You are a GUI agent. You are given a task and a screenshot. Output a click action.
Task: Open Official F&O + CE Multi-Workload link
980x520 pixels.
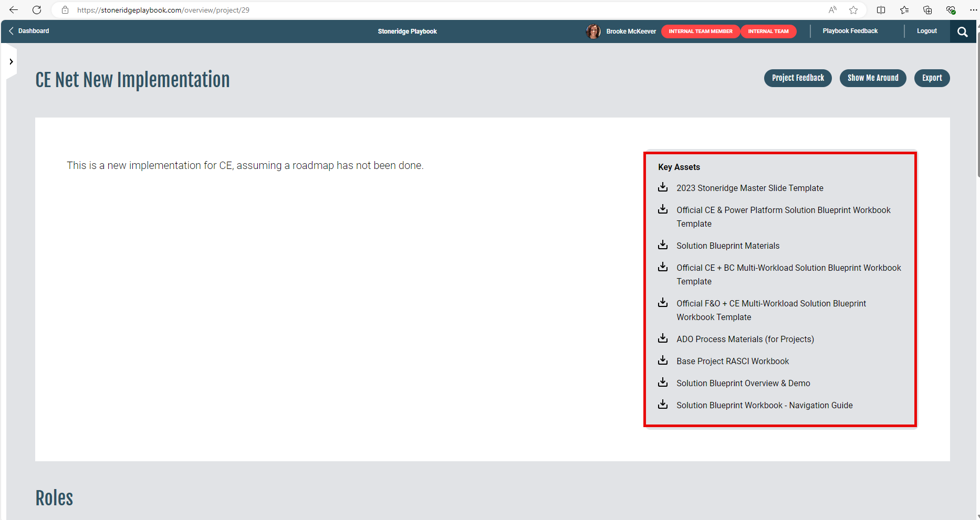click(x=772, y=310)
